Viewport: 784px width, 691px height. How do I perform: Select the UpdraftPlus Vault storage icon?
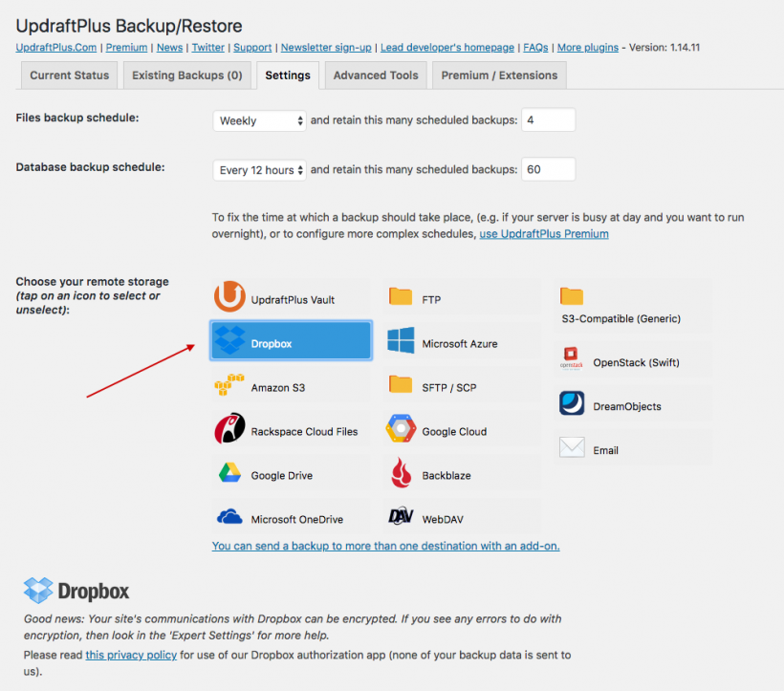(229, 296)
